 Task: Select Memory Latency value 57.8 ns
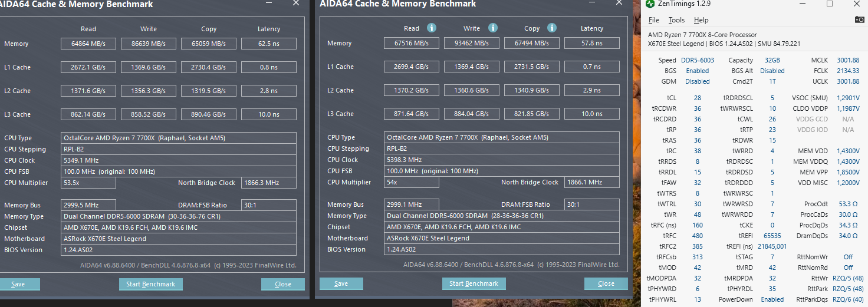(592, 43)
